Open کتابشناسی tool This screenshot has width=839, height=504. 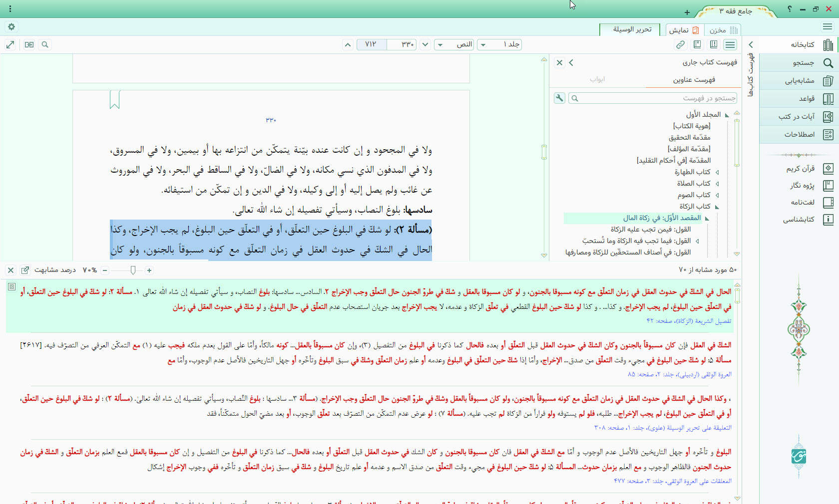pyautogui.click(x=808, y=219)
